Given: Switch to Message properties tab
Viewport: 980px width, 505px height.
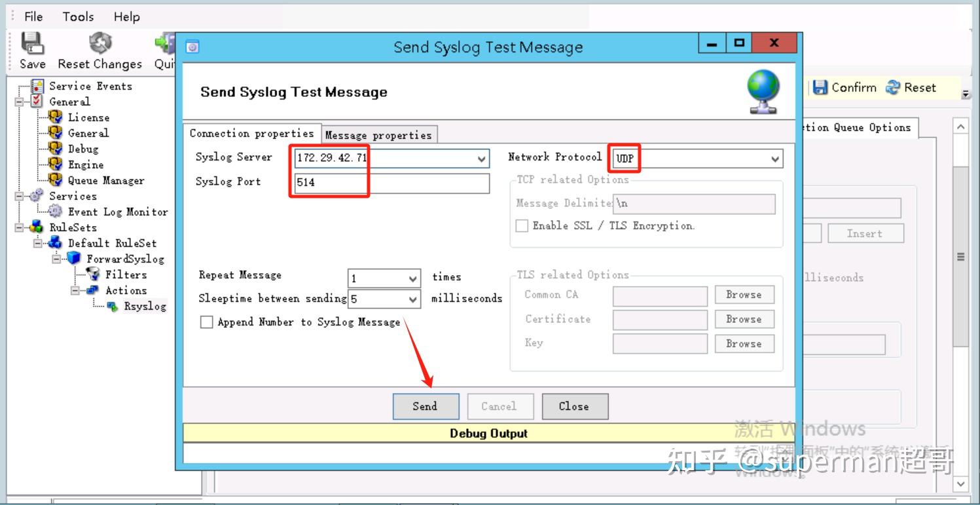Looking at the screenshot, I should tap(378, 135).
